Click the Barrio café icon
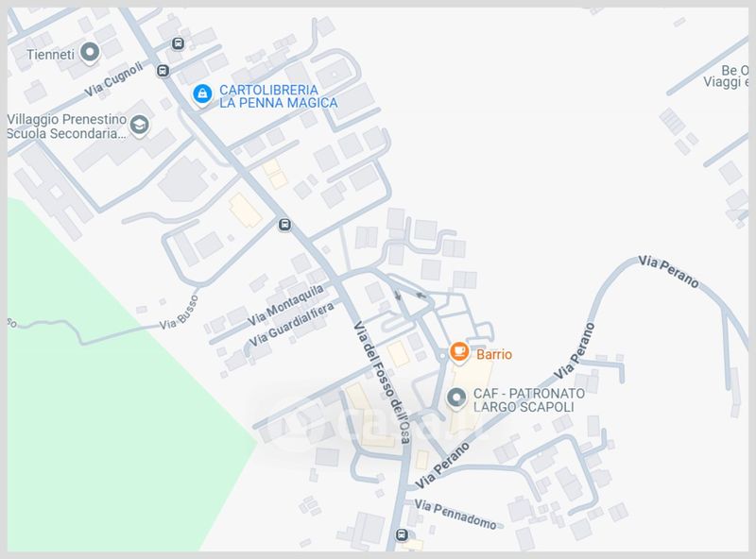Screen dimensions: 756x559 tap(459, 351)
